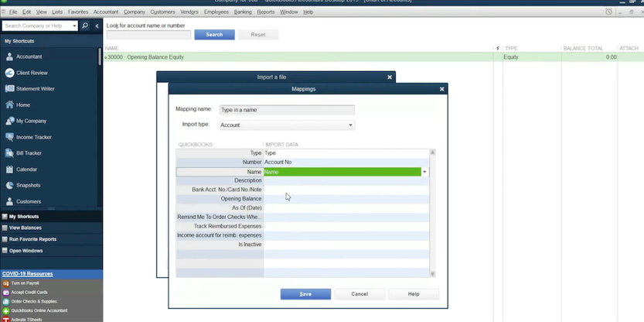The height and width of the screenshot is (322, 644).
Task: Open the Banking menu
Action: (243, 12)
